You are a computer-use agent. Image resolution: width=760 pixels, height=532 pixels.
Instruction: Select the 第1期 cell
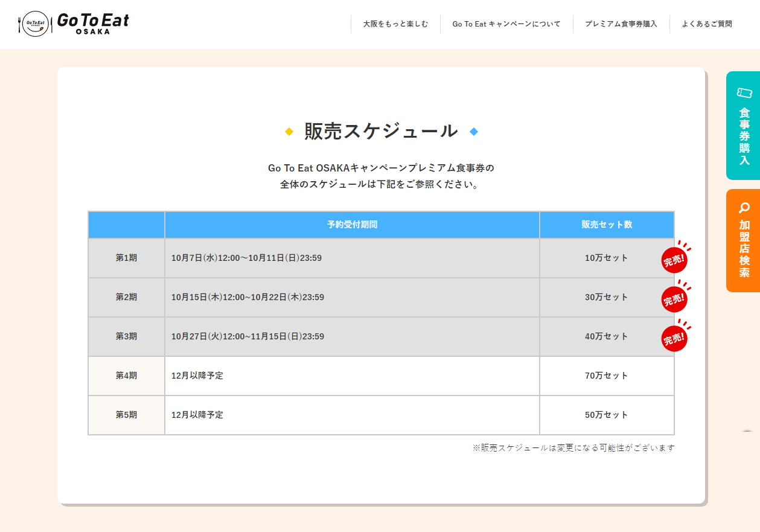point(126,258)
